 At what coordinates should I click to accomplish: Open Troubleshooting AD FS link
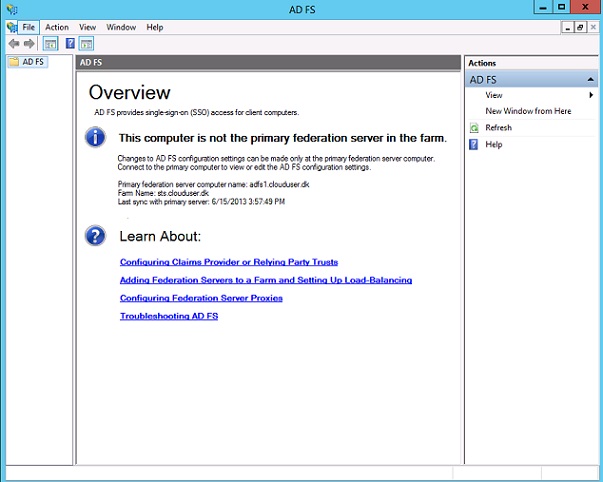pyautogui.click(x=169, y=316)
